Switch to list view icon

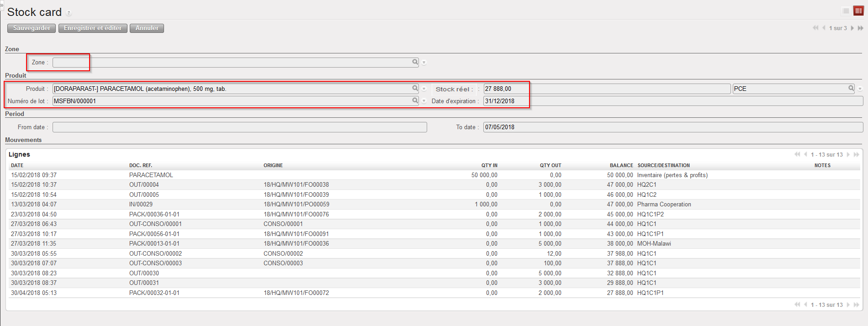(x=846, y=11)
